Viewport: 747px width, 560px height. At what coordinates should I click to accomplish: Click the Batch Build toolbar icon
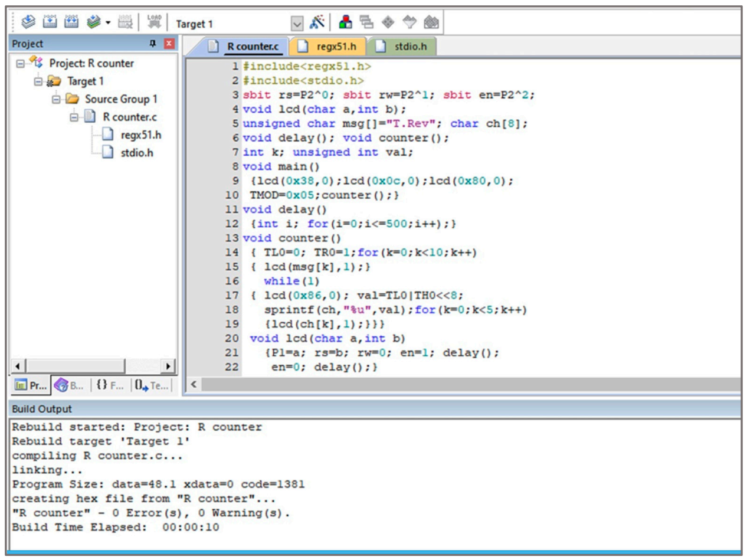click(x=93, y=23)
